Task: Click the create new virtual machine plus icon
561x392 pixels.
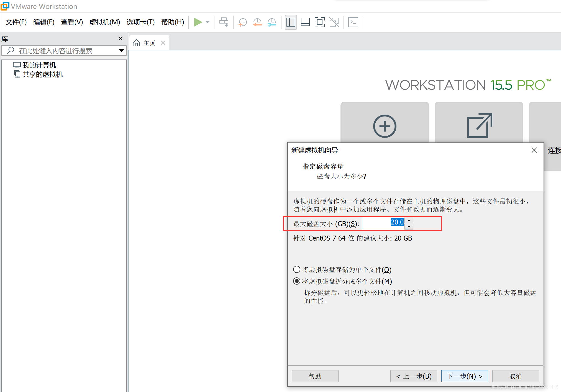Action: point(385,126)
